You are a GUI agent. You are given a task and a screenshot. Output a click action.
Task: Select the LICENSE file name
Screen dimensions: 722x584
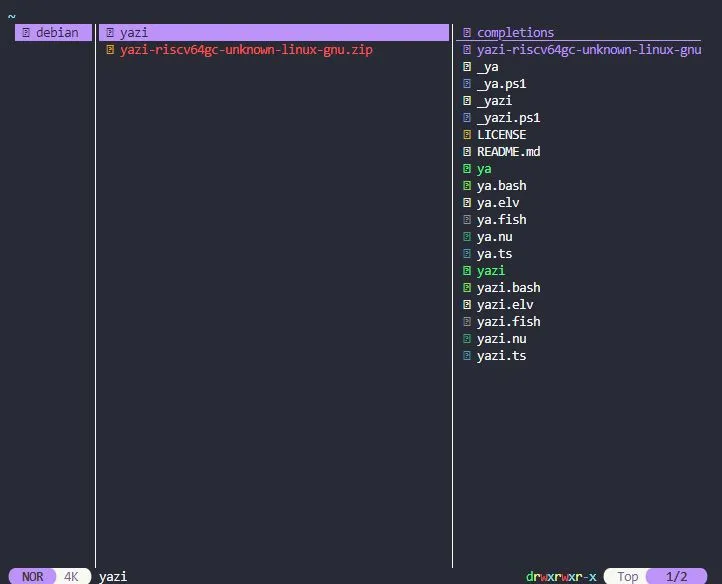501,135
